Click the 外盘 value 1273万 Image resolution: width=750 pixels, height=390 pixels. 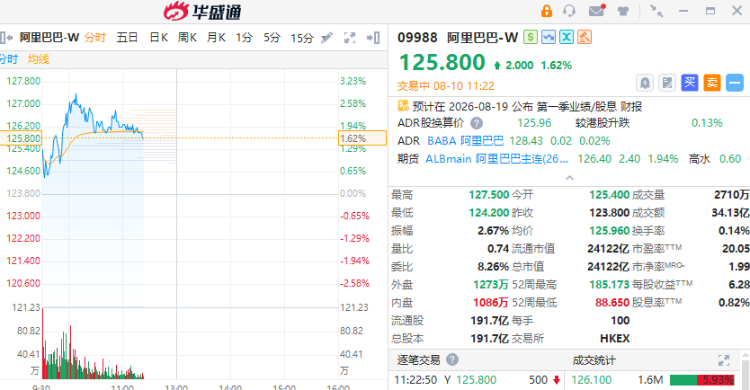(x=491, y=284)
